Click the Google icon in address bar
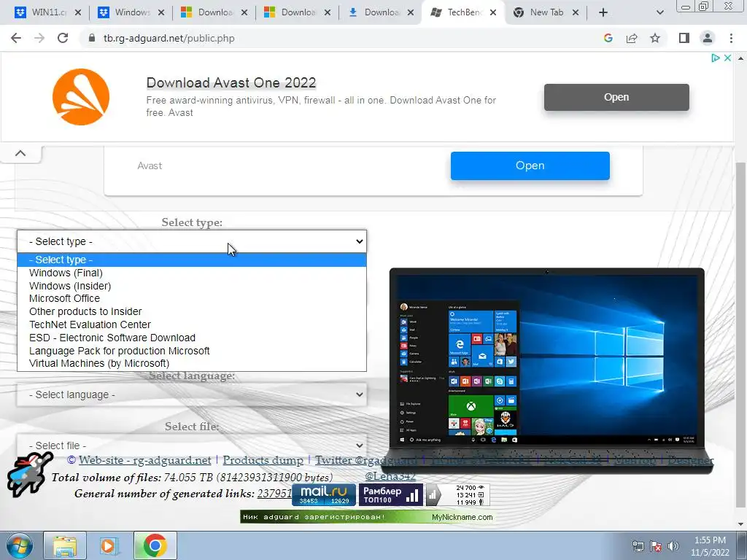747x560 pixels. [x=608, y=38]
